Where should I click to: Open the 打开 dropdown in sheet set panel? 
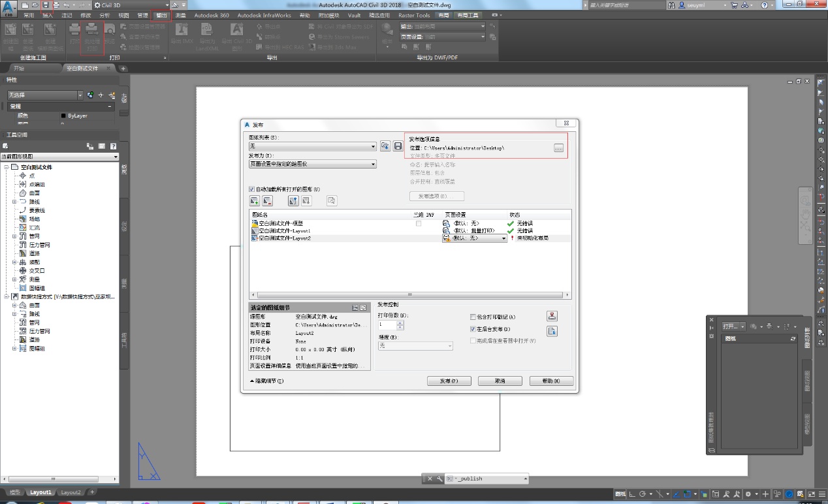[733, 326]
